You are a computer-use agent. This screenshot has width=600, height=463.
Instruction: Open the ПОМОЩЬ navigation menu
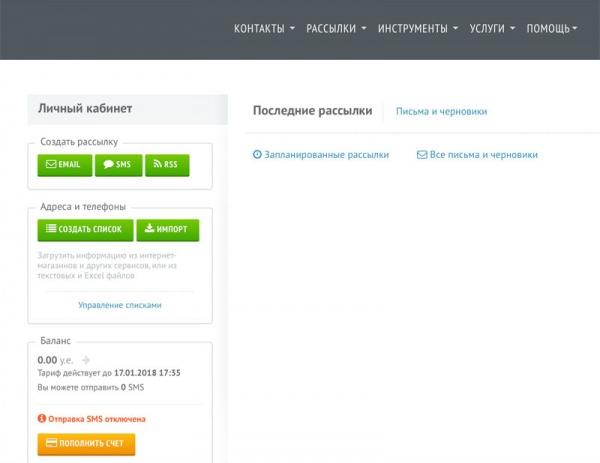tap(552, 29)
